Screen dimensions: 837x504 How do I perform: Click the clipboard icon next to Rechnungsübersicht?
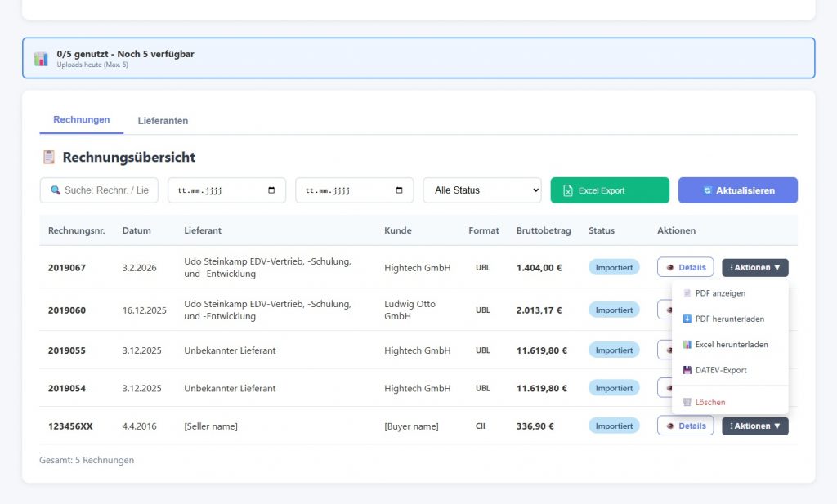[x=48, y=157]
